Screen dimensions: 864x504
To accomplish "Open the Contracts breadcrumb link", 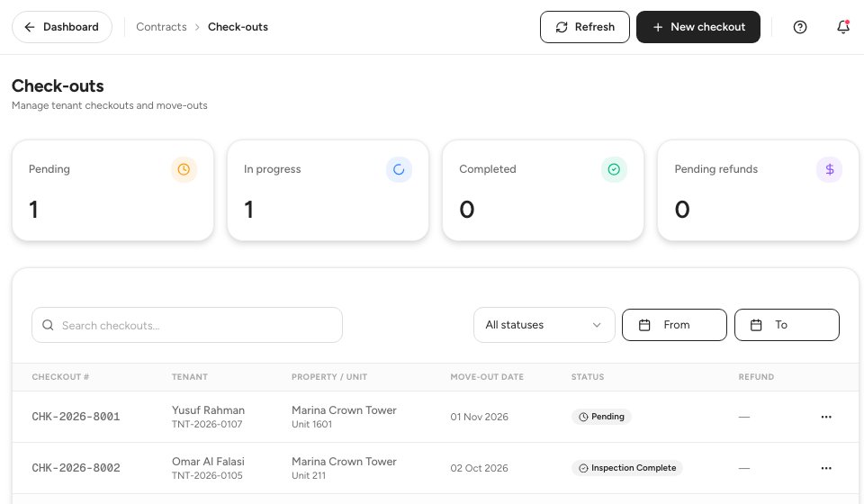I will click(161, 27).
